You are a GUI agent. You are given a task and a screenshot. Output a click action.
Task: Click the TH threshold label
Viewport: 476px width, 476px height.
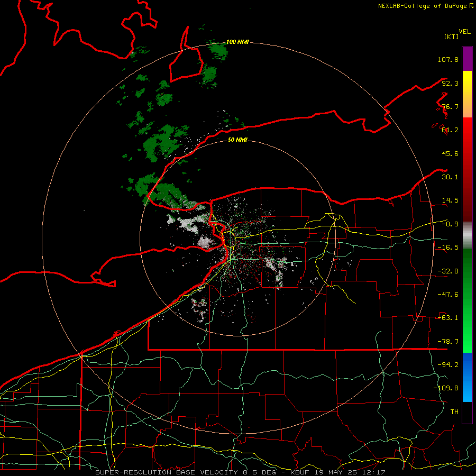click(454, 412)
